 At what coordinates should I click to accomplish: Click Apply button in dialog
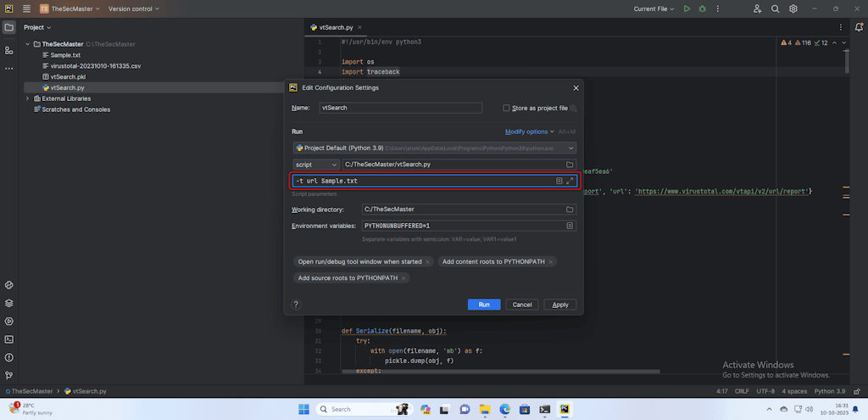[560, 305]
